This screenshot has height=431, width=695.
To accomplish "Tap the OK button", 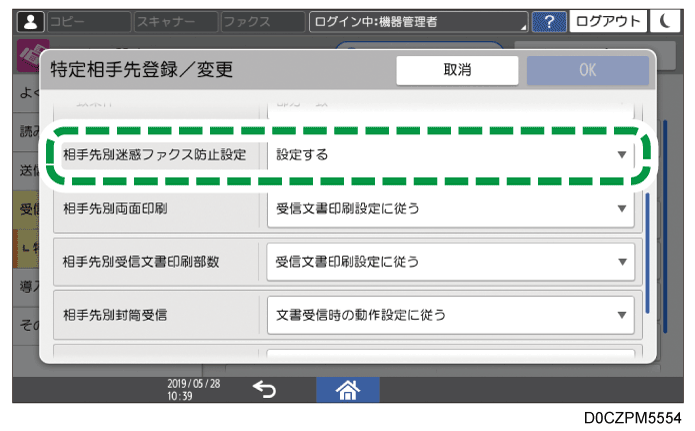I will [588, 70].
